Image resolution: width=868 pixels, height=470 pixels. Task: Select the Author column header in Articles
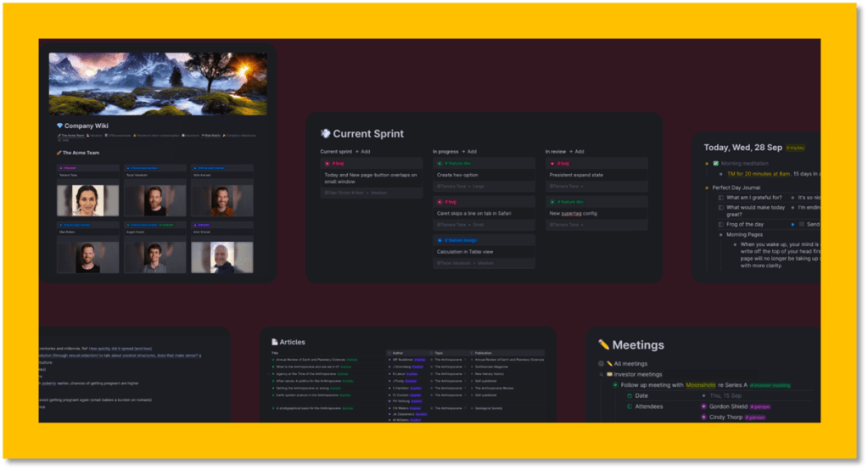point(397,352)
